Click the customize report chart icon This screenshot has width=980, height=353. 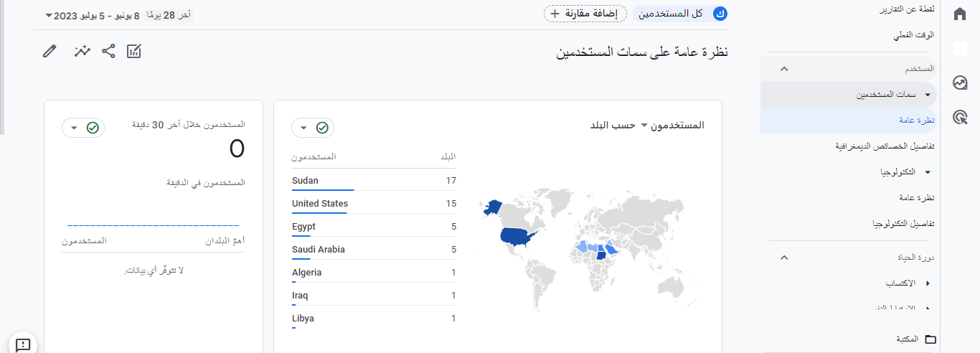[x=134, y=51]
